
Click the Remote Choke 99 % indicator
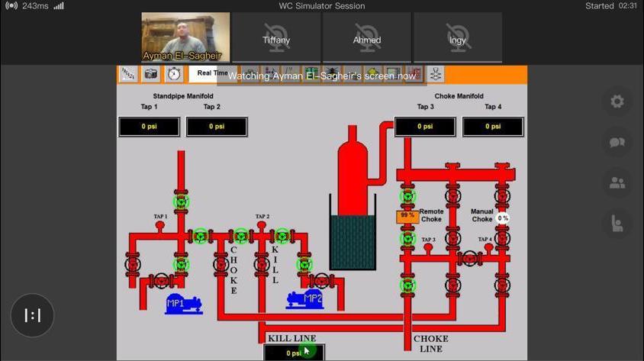coord(407,216)
